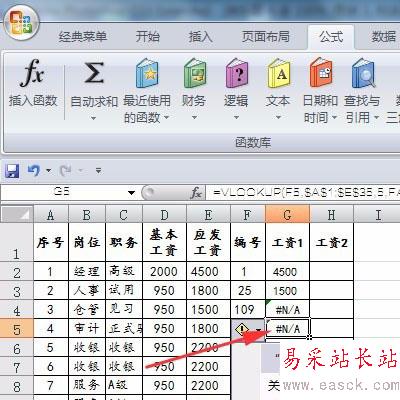This screenshot has height=400, width=400.
Task: Click cell containing 经理
Action: (x=87, y=271)
